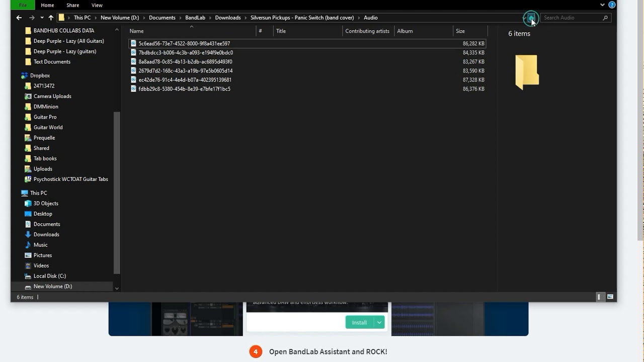Open Psychostick WCTOAT Guitar Tabs item
This screenshot has width=644, height=362.
pyautogui.click(x=70, y=179)
